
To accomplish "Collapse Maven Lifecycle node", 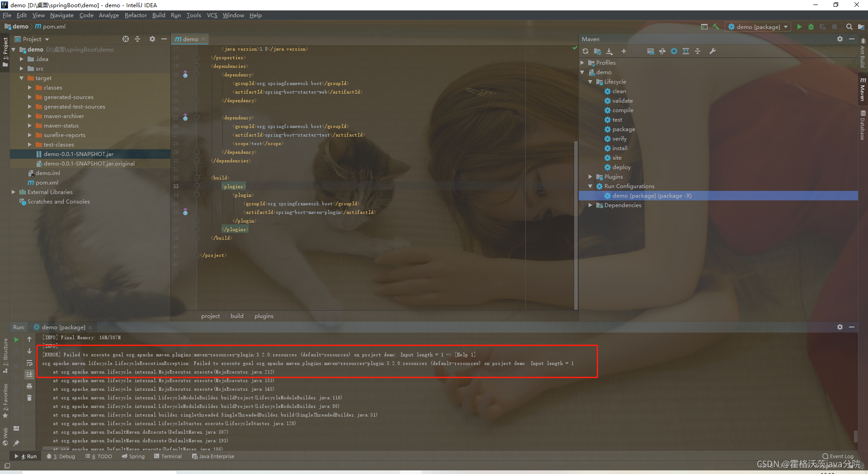I will pyautogui.click(x=590, y=82).
